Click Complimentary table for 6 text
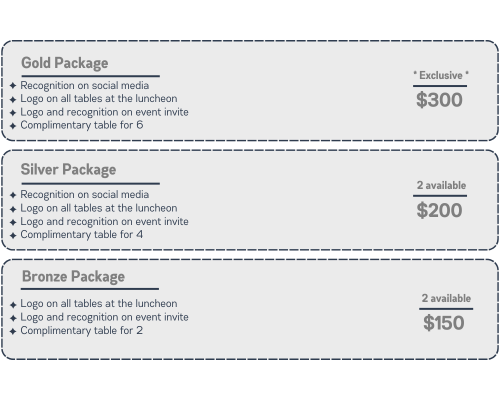The image size is (500, 400). [82, 125]
